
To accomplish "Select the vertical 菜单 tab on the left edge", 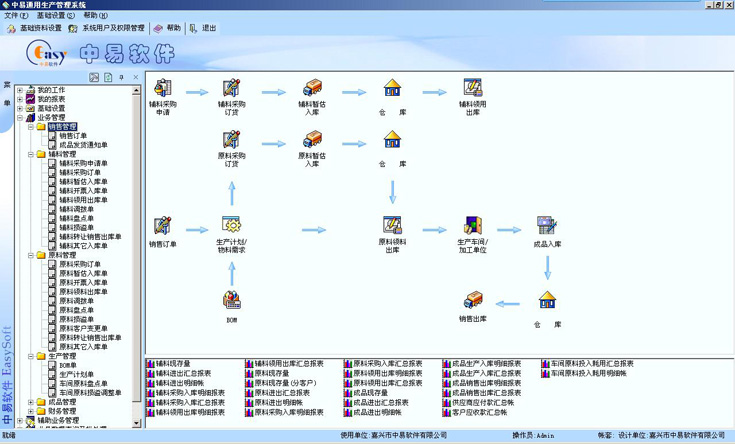I will (7, 94).
